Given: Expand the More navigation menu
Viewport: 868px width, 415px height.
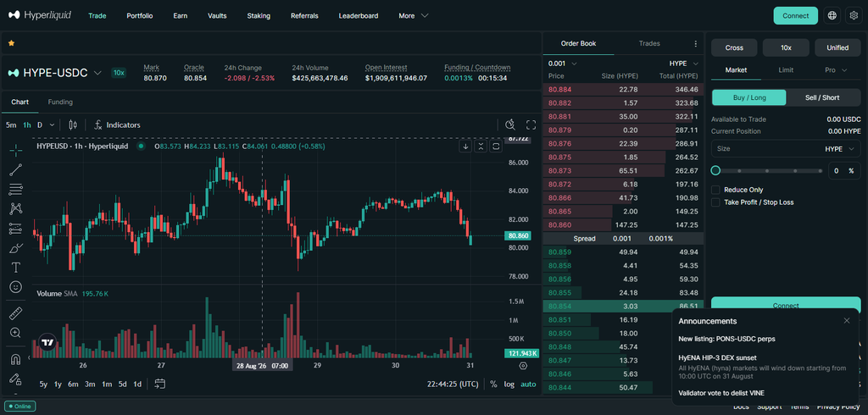Looking at the screenshot, I should (x=413, y=15).
